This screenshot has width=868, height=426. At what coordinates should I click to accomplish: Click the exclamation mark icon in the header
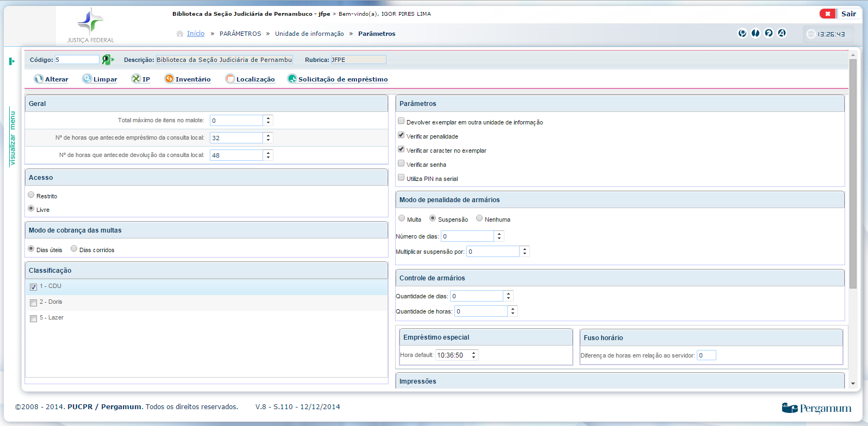pos(755,33)
